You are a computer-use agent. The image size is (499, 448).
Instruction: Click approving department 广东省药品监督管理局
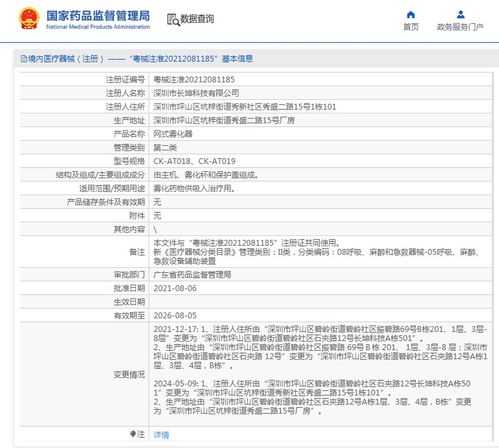192,275
